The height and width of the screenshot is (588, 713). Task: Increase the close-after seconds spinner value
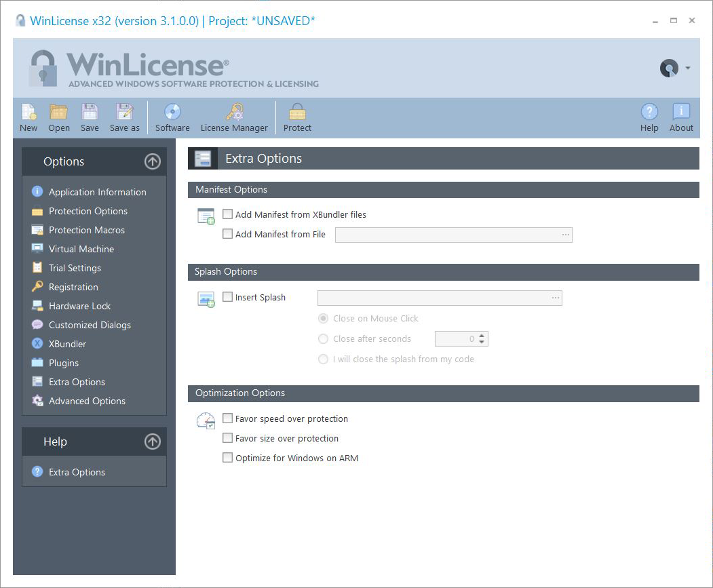pyautogui.click(x=482, y=336)
